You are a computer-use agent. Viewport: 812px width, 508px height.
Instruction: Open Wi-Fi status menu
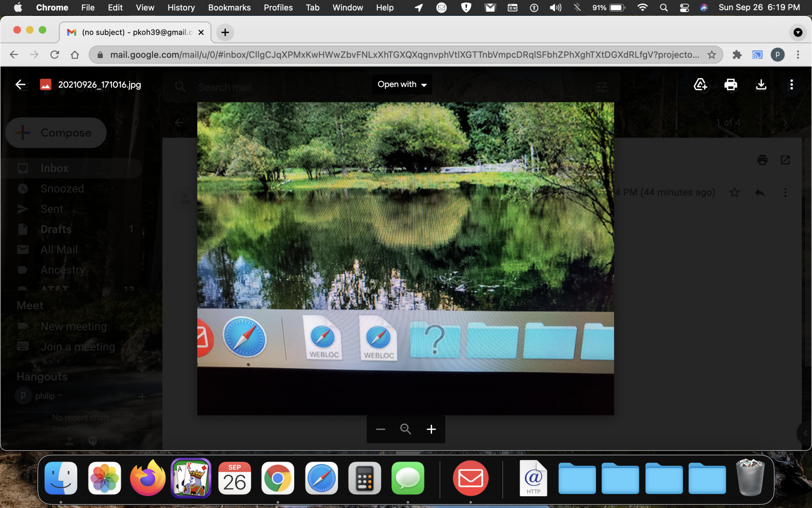pos(642,7)
